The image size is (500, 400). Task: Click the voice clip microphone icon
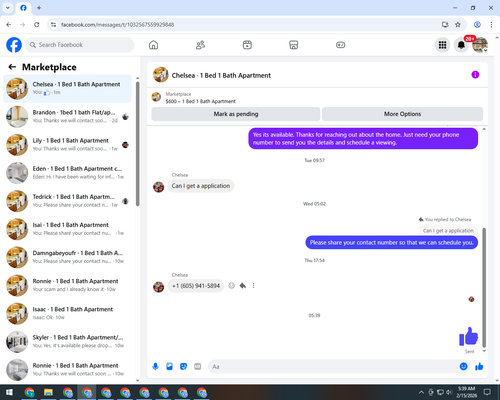point(155,367)
